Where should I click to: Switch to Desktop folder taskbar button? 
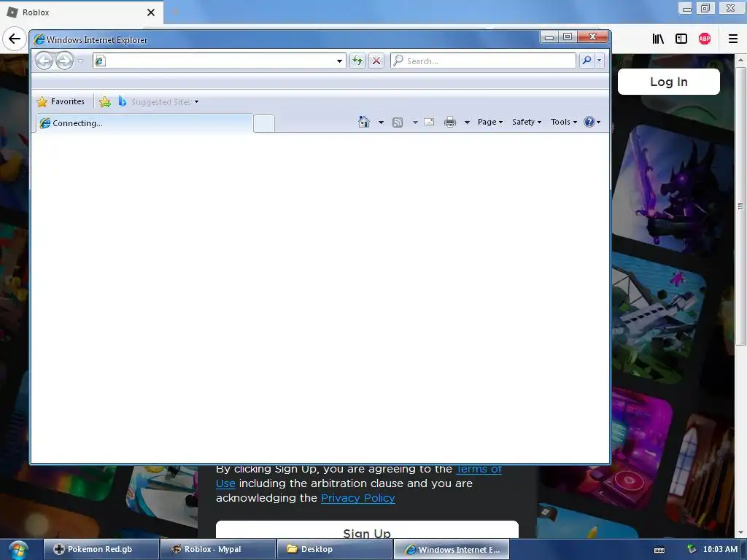[x=334, y=549]
